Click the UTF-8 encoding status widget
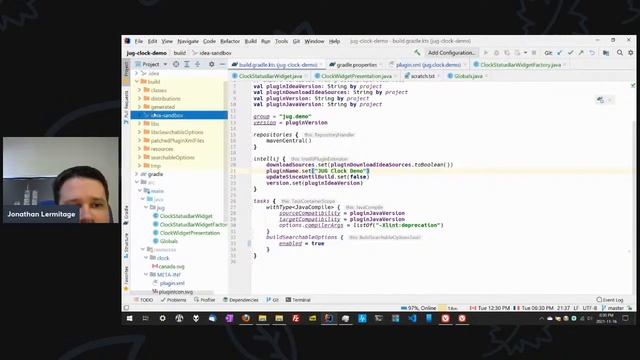 pyautogui.click(x=590, y=308)
